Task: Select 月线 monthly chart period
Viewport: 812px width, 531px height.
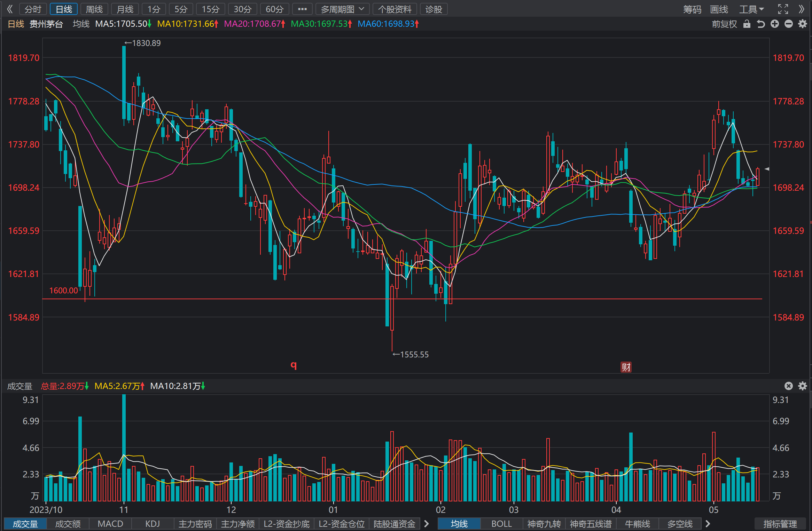Action: click(125, 9)
